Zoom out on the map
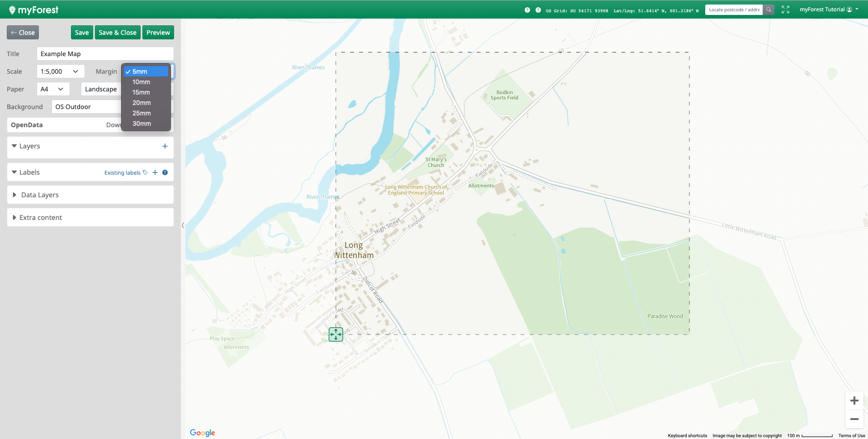Image resolution: width=868 pixels, height=439 pixels. click(x=854, y=419)
